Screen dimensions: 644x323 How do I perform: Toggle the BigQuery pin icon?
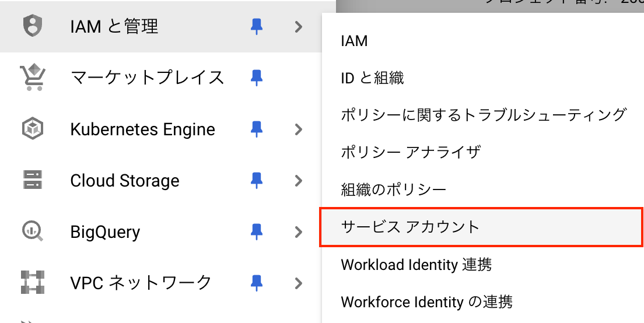coord(256,231)
